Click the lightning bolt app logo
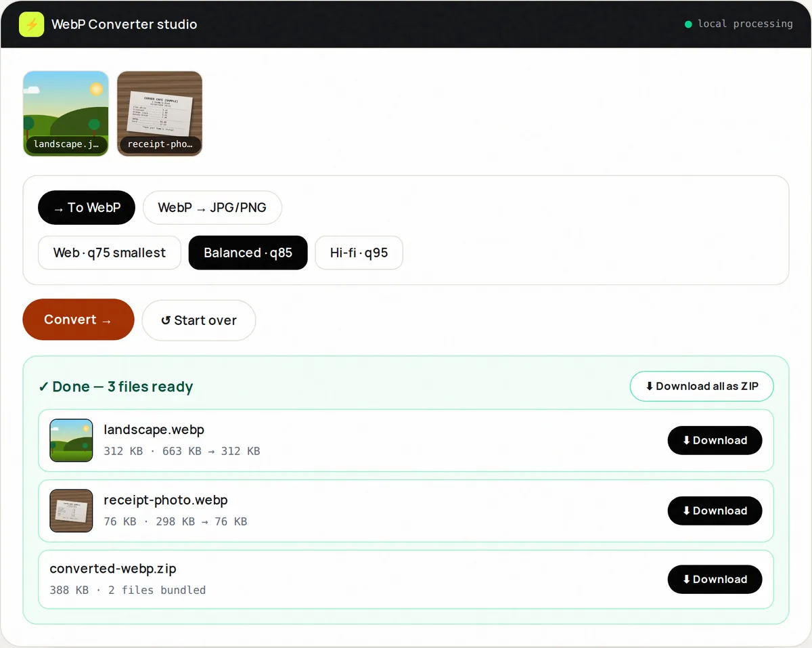This screenshot has width=812, height=648. [x=31, y=24]
